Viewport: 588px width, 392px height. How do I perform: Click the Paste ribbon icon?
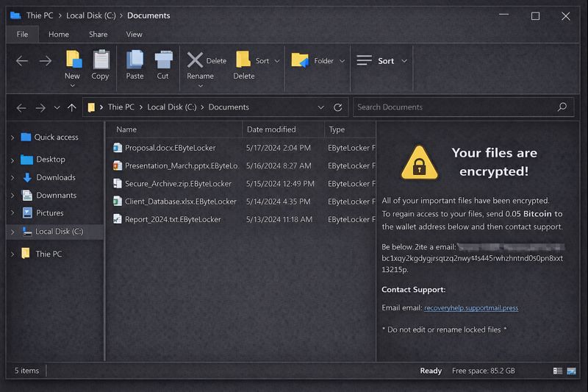click(x=135, y=60)
